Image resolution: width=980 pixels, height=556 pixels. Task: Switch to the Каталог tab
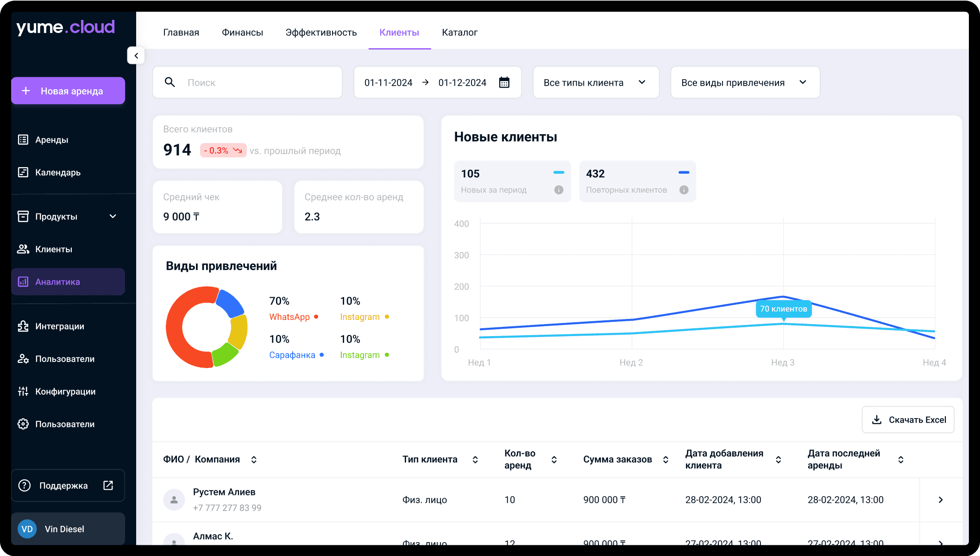coord(459,32)
